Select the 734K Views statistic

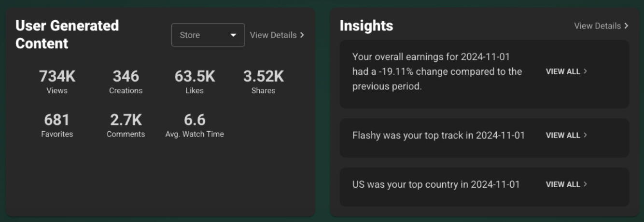(x=57, y=81)
